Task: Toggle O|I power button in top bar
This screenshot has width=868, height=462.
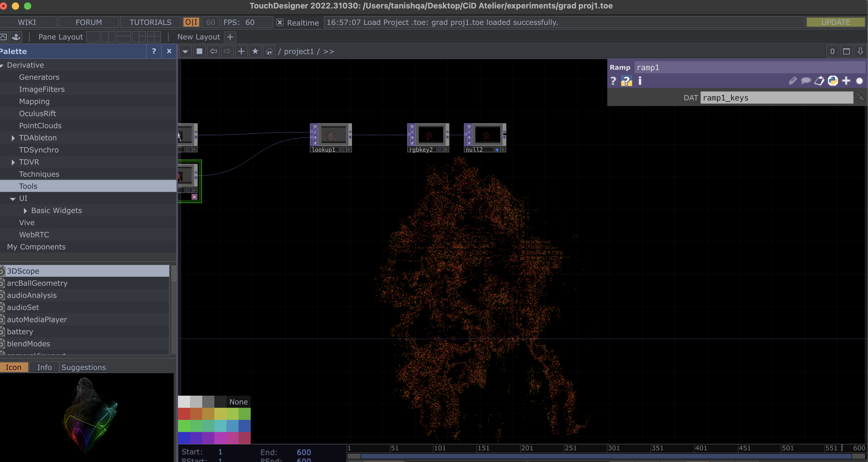Action: (x=191, y=22)
